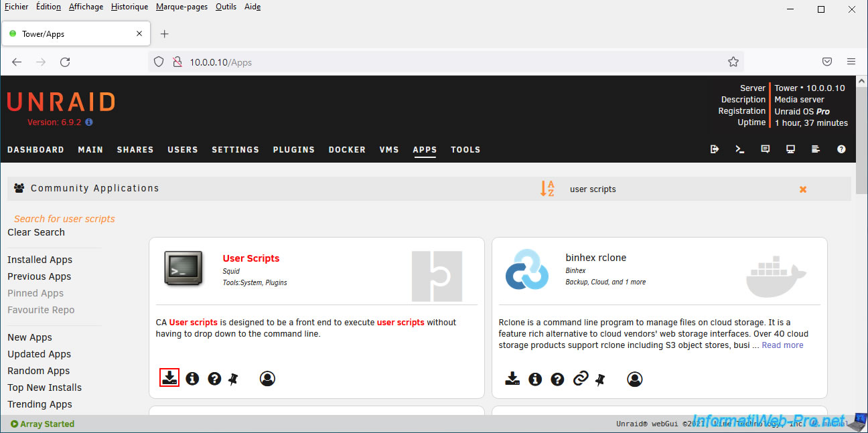Go to the PLUGINS tab
868x433 pixels.
tap(293, 149)
